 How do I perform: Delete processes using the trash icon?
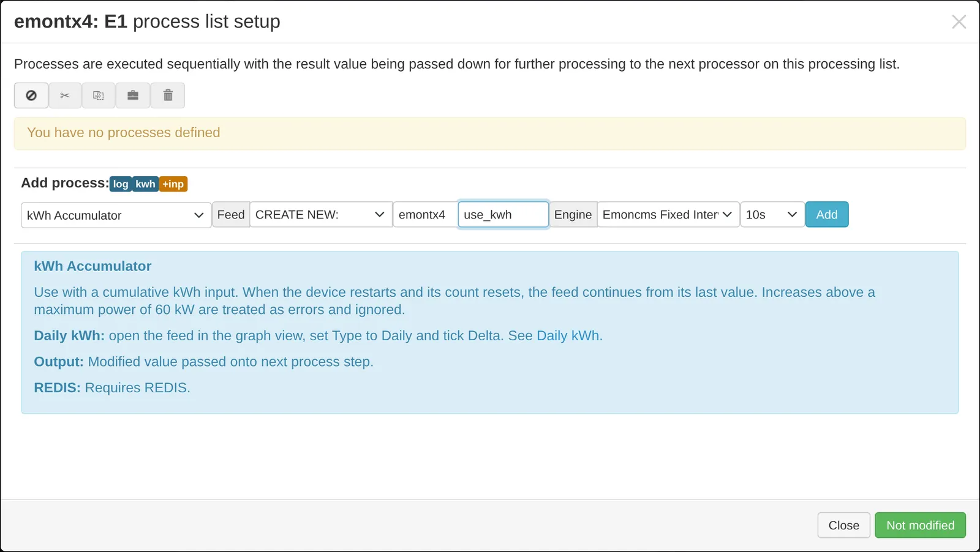[168, 95]
